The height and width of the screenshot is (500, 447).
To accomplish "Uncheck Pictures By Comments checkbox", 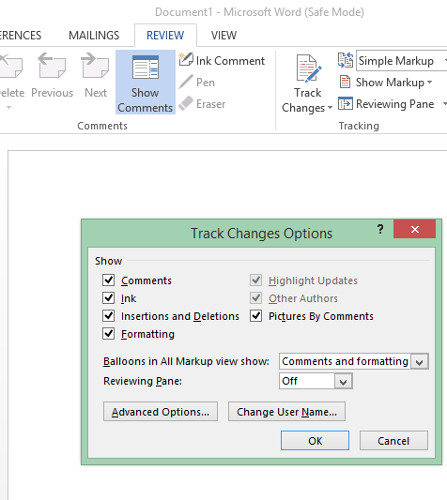I will (x=256, y=316).
